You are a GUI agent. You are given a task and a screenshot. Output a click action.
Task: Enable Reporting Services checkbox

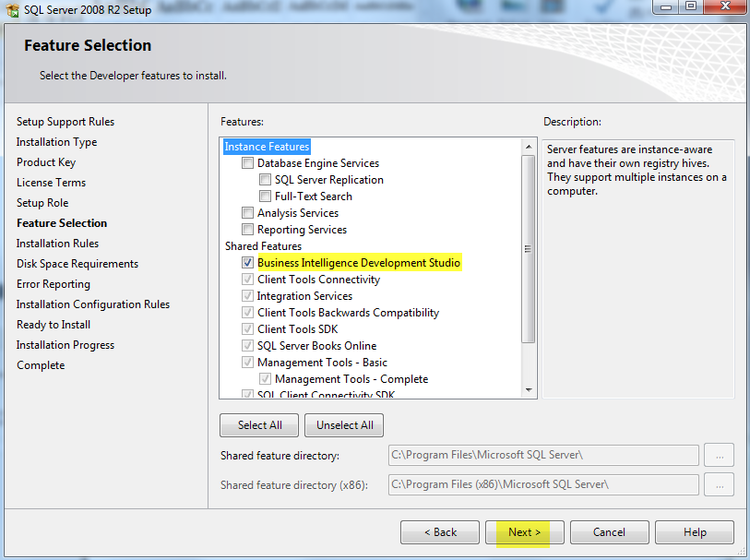pos(247,230)
